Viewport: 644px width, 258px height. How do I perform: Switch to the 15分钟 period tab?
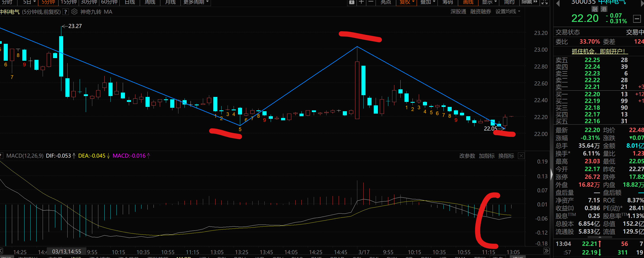(68, 2)
